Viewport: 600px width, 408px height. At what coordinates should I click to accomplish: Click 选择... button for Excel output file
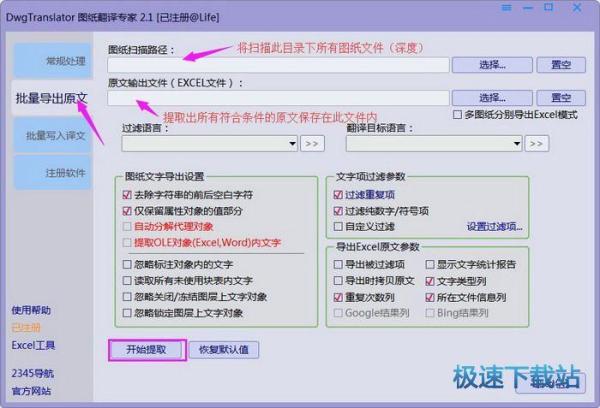[x=492, y=98]
